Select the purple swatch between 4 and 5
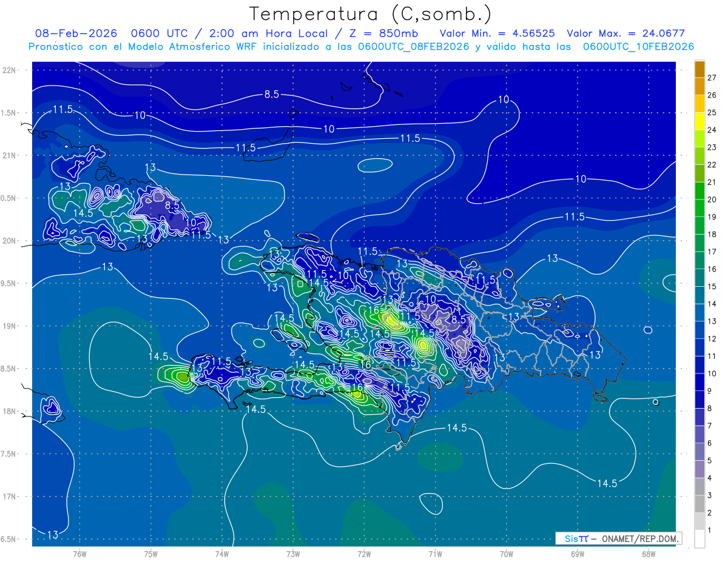 point(699,469)
